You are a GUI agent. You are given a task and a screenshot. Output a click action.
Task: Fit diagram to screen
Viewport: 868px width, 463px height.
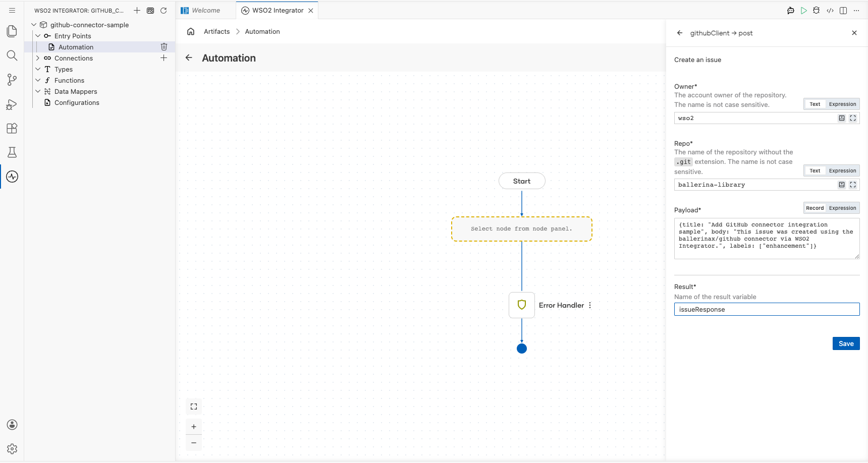[194, 407]
